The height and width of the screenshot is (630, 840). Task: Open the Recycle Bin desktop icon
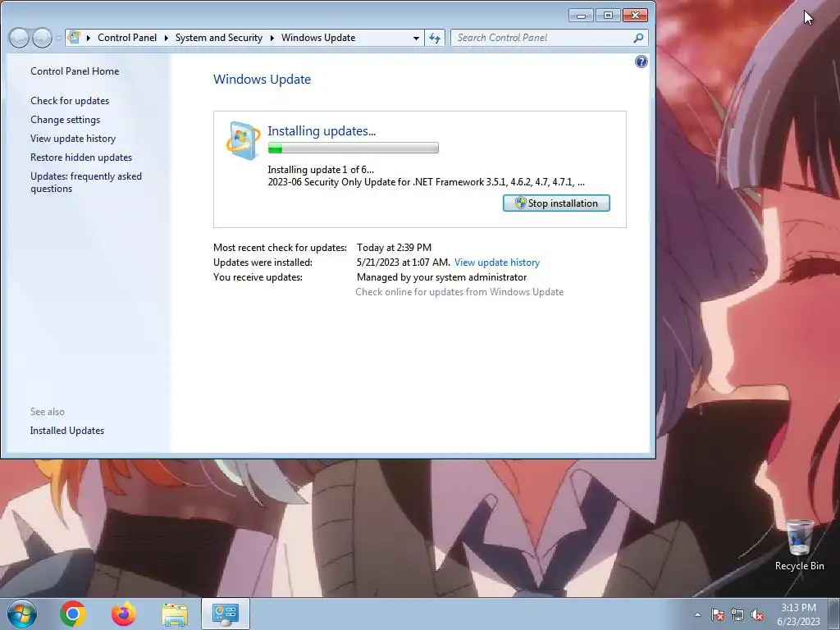799,546
